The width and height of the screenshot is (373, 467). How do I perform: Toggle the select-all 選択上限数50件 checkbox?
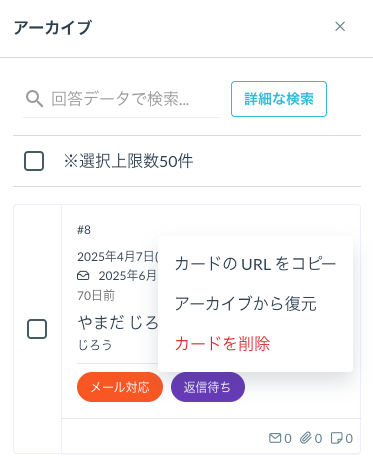[x=34, y=161]
